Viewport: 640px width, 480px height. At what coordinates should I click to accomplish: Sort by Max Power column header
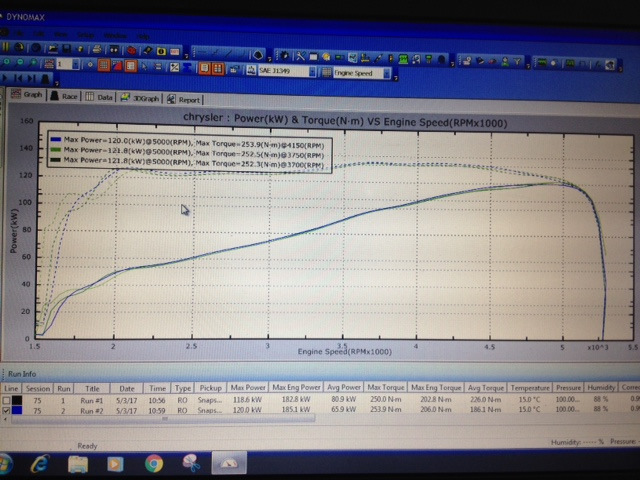[247, 387]
